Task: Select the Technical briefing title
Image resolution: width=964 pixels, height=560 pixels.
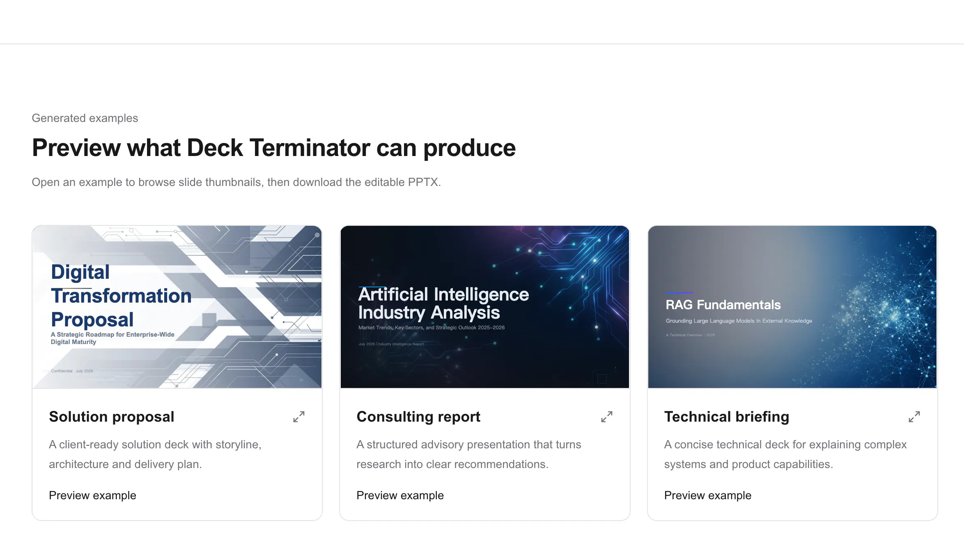Action: click(727, 417)
